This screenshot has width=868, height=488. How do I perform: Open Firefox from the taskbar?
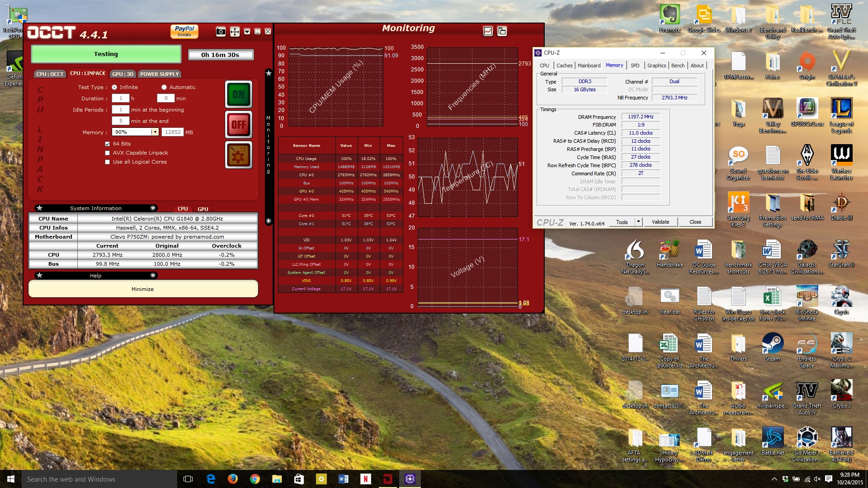point(233,479)
